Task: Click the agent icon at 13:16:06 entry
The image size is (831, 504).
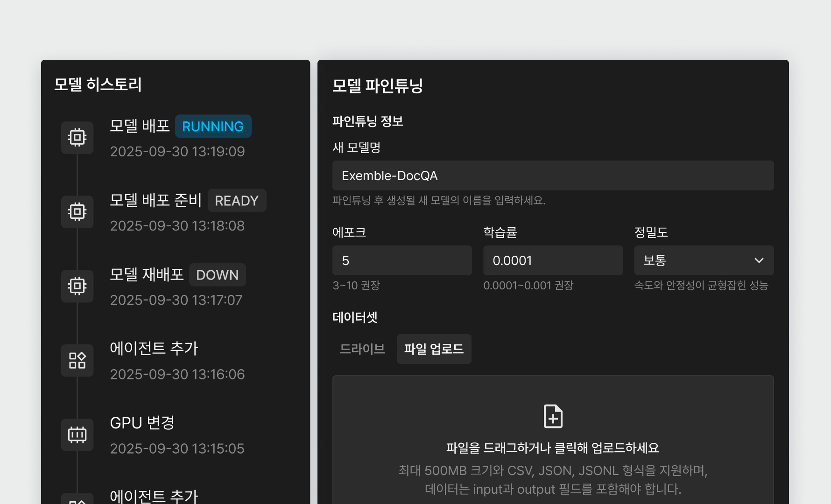Action: [77, 360]
